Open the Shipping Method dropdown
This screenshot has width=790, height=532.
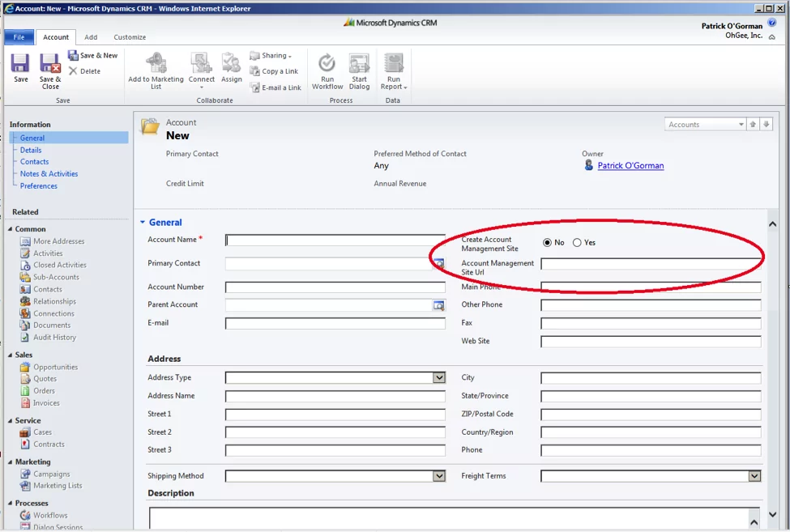click(x=439, y=476)
